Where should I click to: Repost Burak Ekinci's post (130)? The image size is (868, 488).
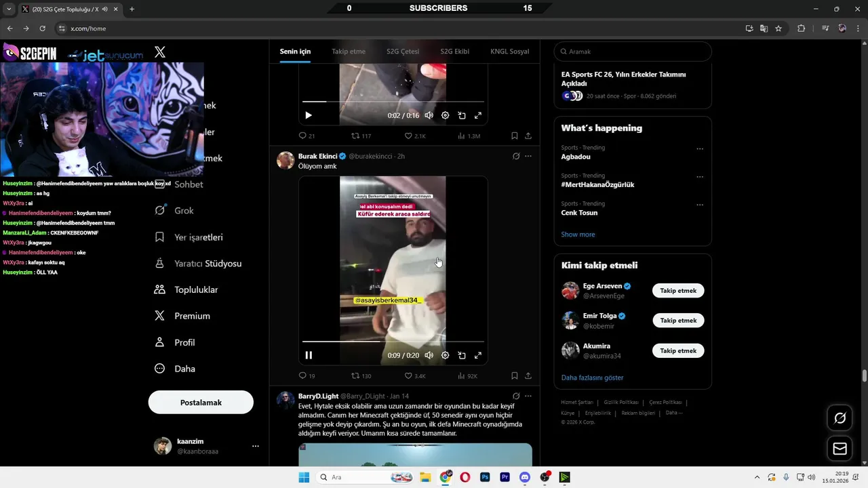point(361,375)
